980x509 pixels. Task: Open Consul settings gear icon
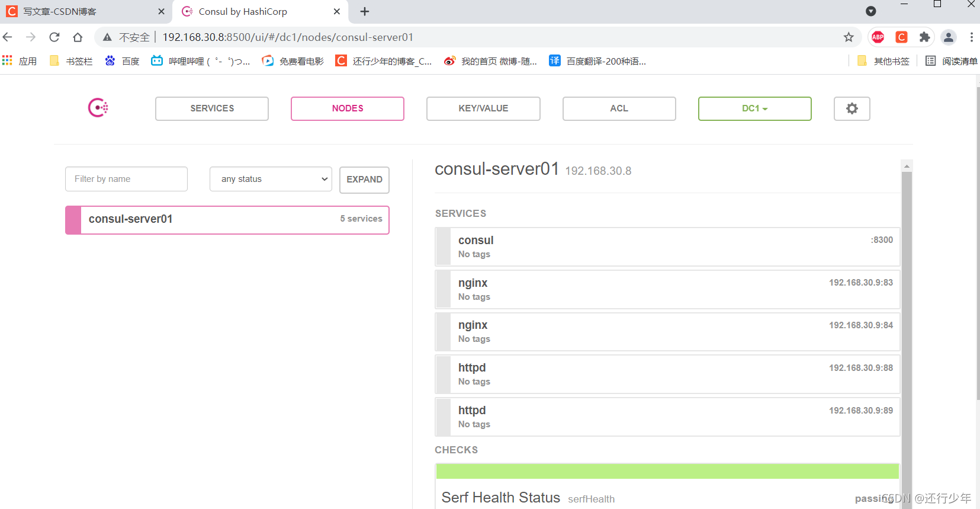tap(852, 108)
